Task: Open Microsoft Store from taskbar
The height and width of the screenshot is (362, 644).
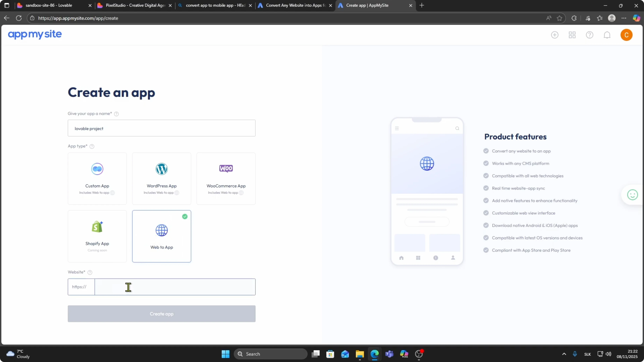Action: click(330, 354)
